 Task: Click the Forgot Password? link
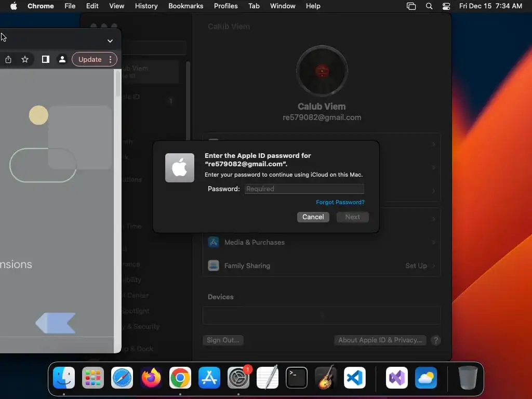point(340,202)
